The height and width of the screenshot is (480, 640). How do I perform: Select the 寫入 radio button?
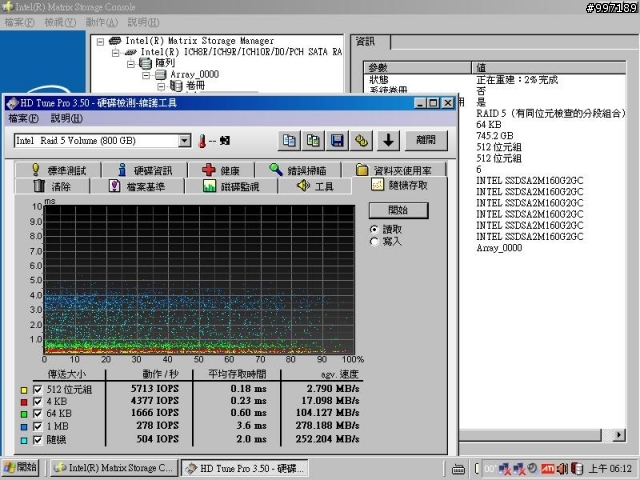click(x=373, y=242)
